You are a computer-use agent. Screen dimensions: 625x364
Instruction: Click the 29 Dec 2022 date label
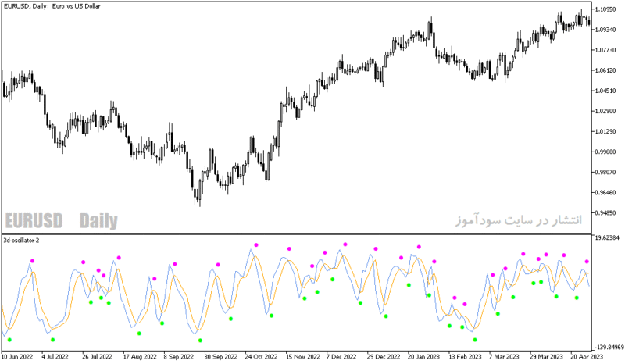click(x=384, y=356)
